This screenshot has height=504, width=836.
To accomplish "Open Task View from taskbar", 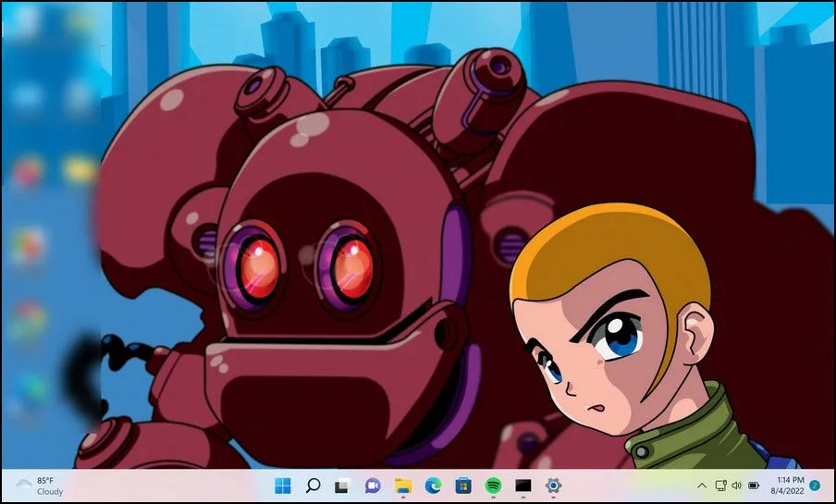I will [342, 486].
